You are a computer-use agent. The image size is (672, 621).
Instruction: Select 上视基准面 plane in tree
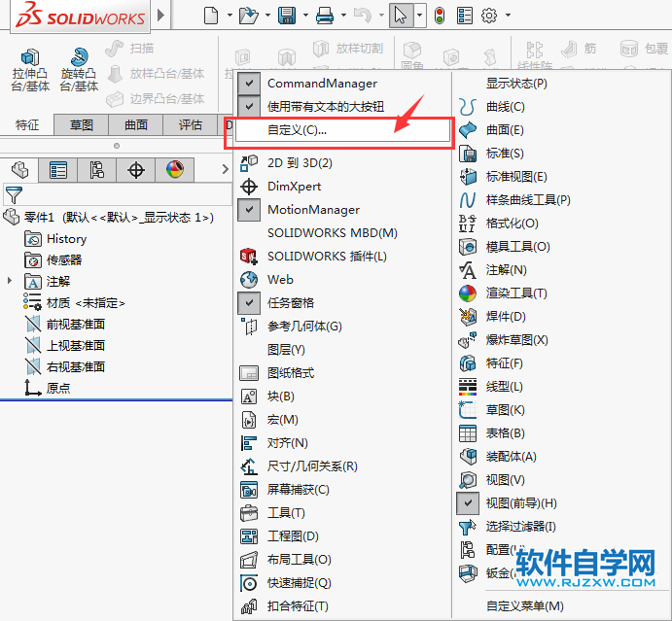point(65,346)
